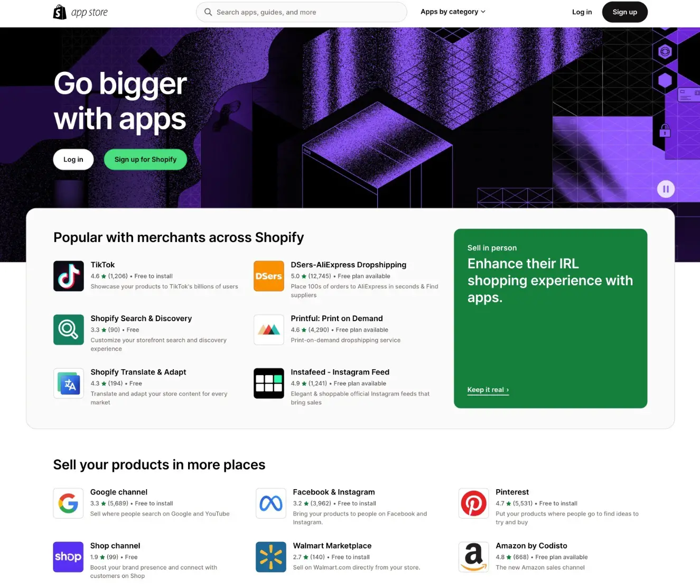Viewport: 700px width, 588px height.
Task: Open the TikTok app icon
Action: pos(69,276)
